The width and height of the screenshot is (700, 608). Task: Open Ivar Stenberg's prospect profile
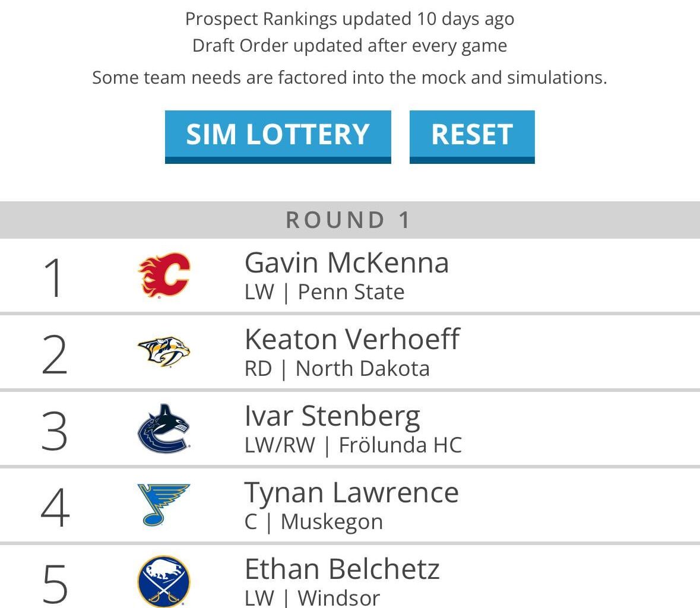[333, 416]
